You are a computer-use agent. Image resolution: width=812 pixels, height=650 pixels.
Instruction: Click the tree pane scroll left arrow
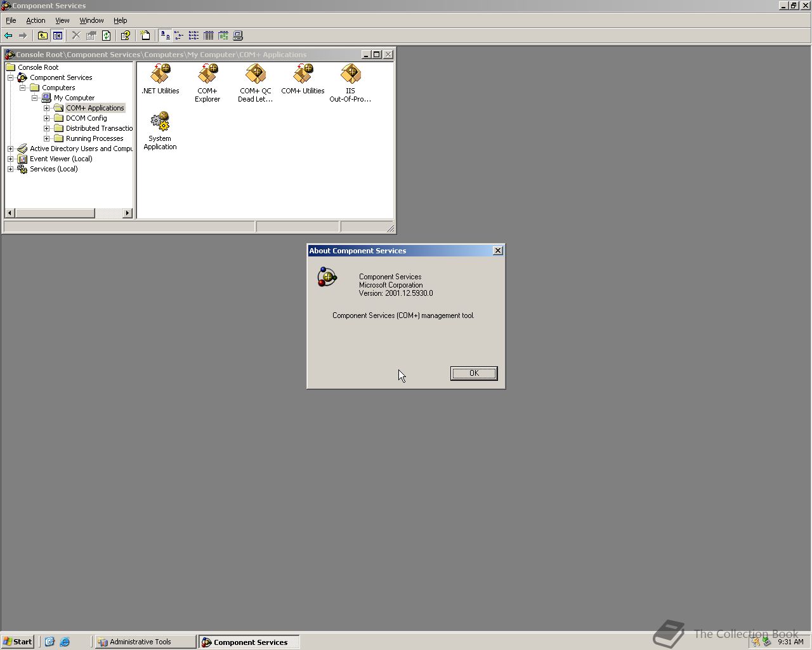(10, 213)
